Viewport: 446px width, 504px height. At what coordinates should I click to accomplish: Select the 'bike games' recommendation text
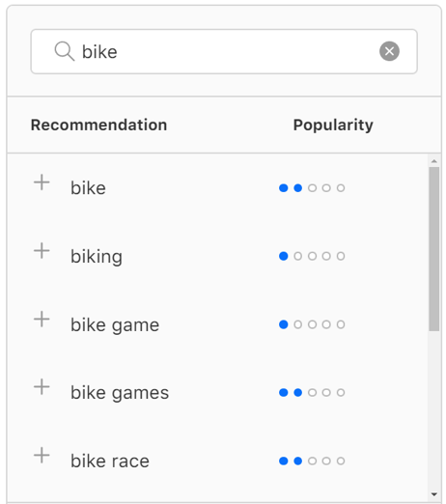tap(120, 393)
